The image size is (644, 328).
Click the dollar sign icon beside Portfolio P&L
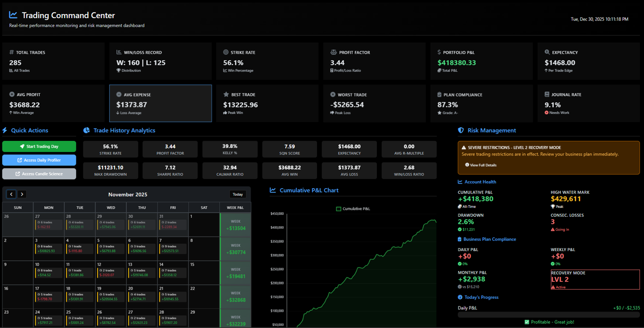pos(439,52)
